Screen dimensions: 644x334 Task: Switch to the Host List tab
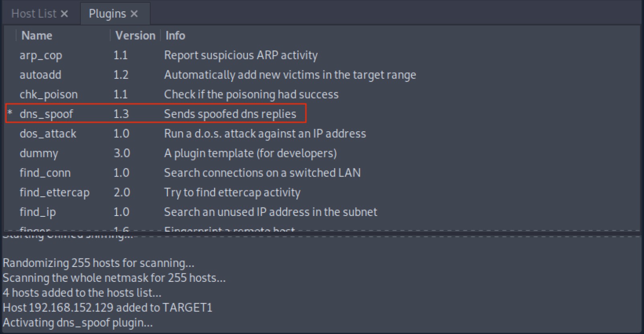point(34,14)
